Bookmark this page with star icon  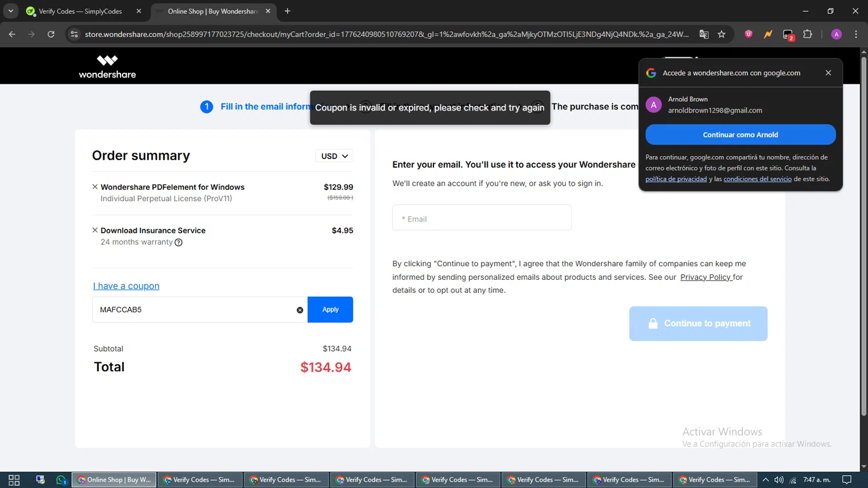pyautogui.click(x=722, y=34)
